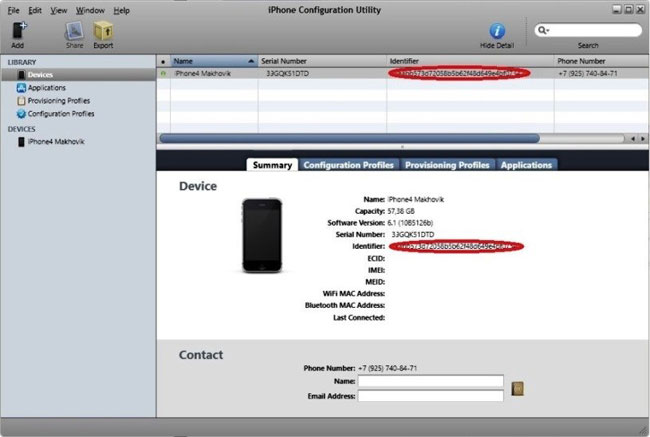Click the address book icon beside Name field

(517, 388)
